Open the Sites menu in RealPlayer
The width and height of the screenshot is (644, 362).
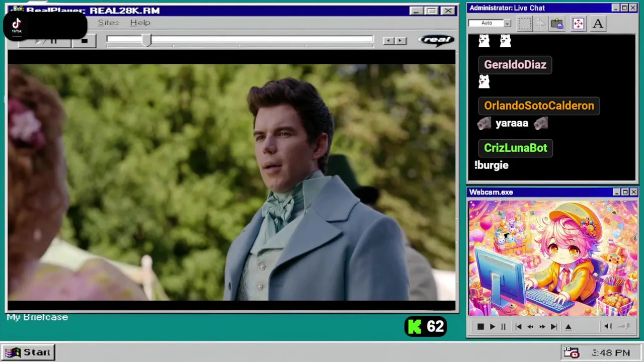108,23
